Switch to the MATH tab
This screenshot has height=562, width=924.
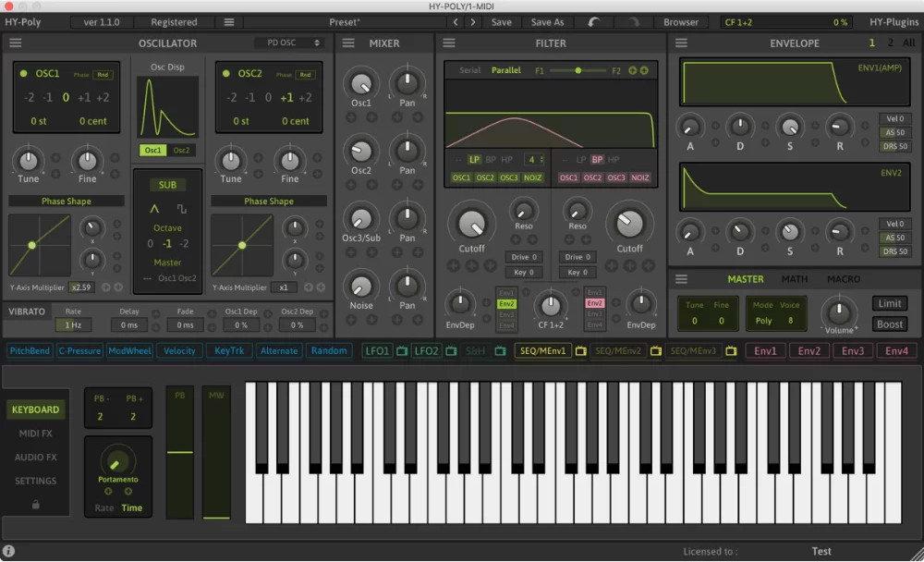click(x=795, y=278)
